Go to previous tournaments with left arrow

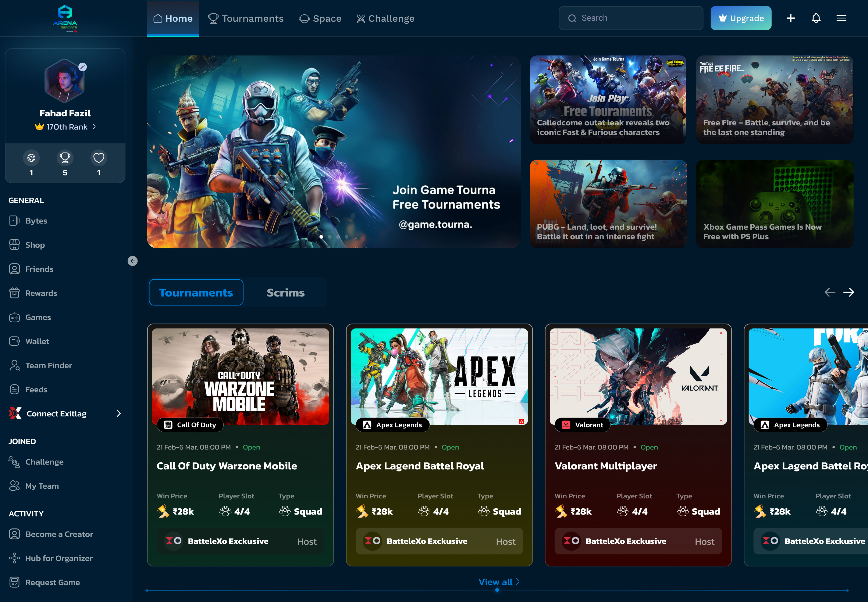tap(829, 292)
